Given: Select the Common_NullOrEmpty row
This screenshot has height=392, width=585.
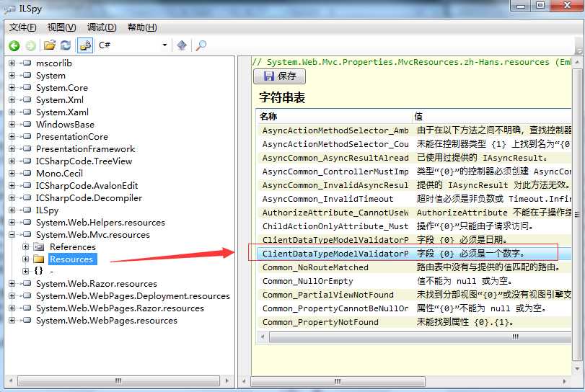Looking at the screenshot, I should tap(414, 281).
